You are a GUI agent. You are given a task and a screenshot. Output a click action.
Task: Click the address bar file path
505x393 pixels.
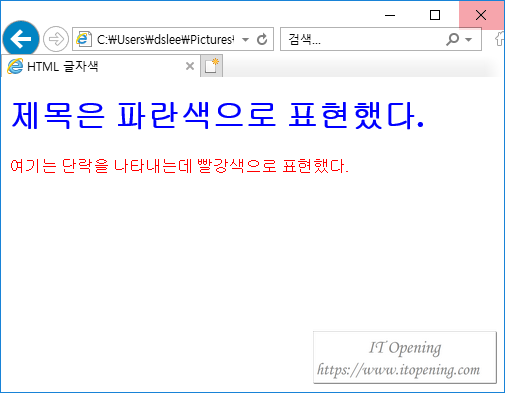pyautogui.click(x=165, y=39)
